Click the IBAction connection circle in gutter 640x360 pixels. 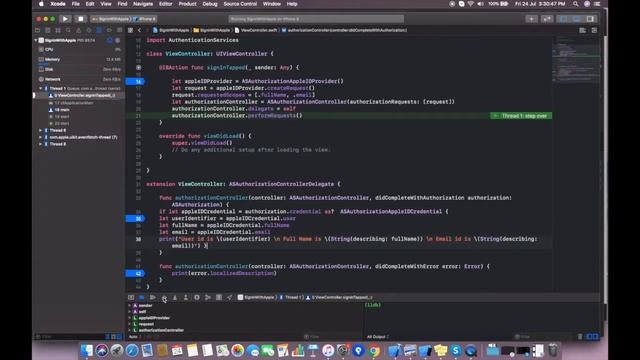point(138,68)
